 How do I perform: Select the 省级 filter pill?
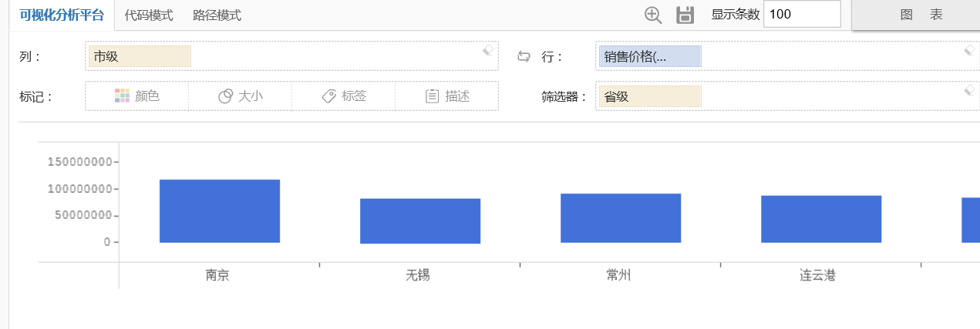650,96
